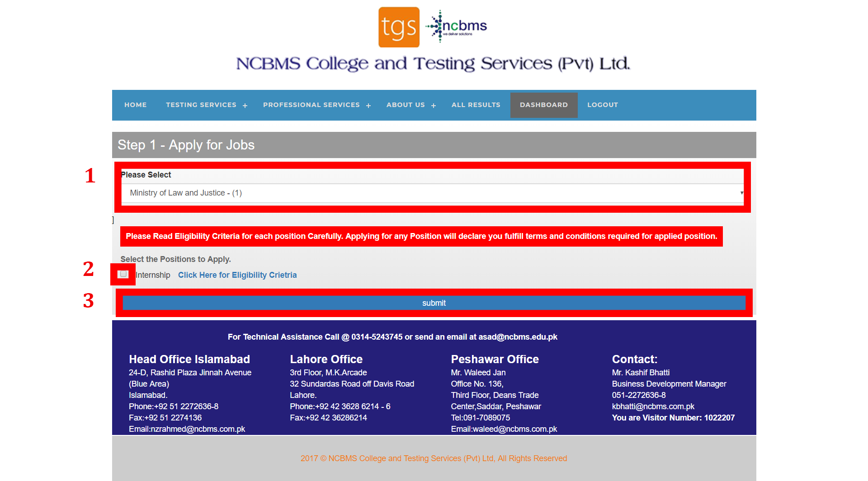Click Mr. Kashif Bhatti name
The width and height of the screenshot is (868, 481).
pos(641,373)
